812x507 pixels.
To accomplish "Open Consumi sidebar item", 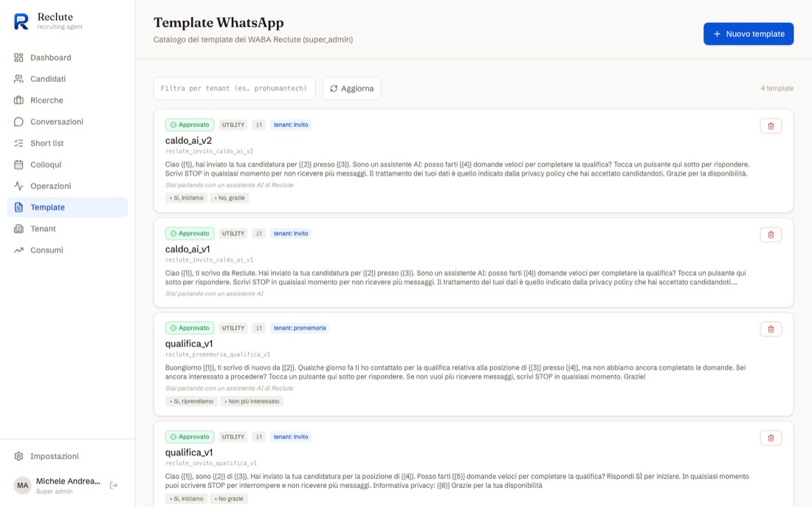I will [67, 250].
